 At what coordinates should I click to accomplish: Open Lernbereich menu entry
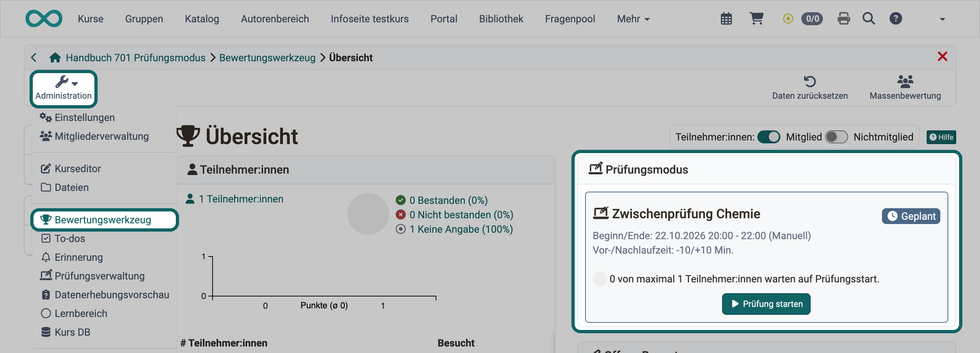(74, 313)
